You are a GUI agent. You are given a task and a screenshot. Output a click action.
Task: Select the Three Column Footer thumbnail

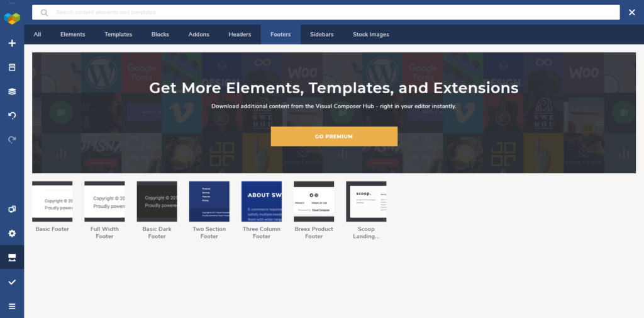[262, 201]
